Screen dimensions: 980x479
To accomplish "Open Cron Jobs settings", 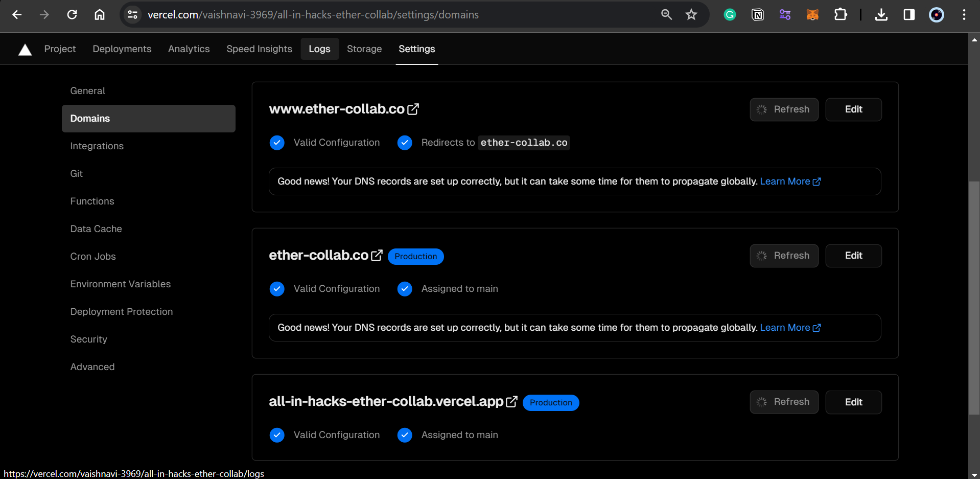I will pos(149,257).
